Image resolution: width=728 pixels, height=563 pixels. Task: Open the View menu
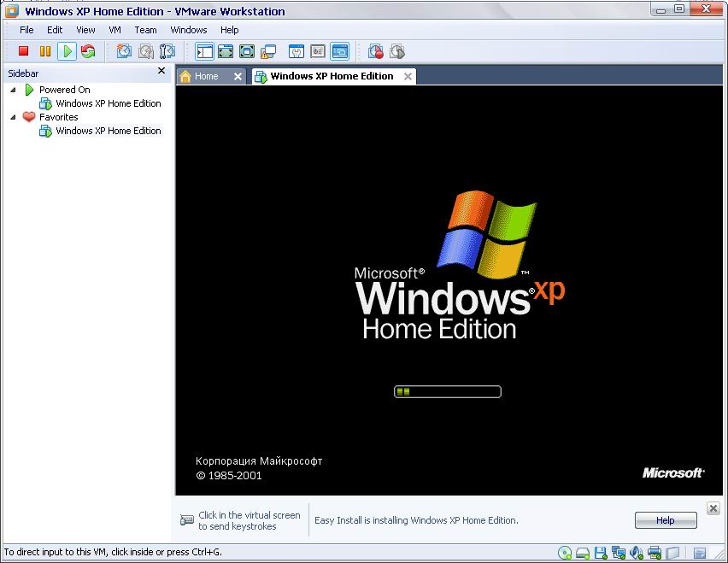(85, 30)
